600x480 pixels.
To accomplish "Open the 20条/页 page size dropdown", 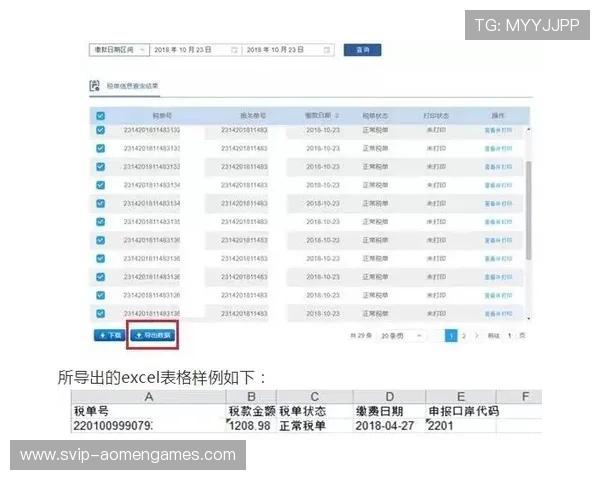I will click(x=401, y=336).
